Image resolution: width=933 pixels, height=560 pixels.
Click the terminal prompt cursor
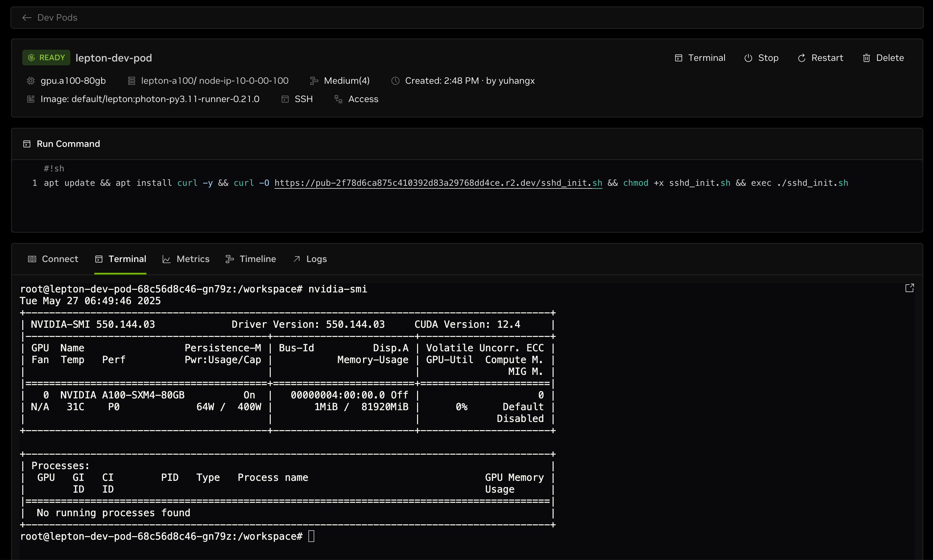[311, 536]
